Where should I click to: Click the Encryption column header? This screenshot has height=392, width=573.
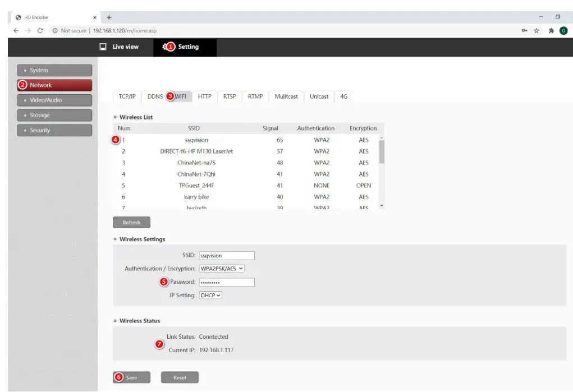coord(363,128)
